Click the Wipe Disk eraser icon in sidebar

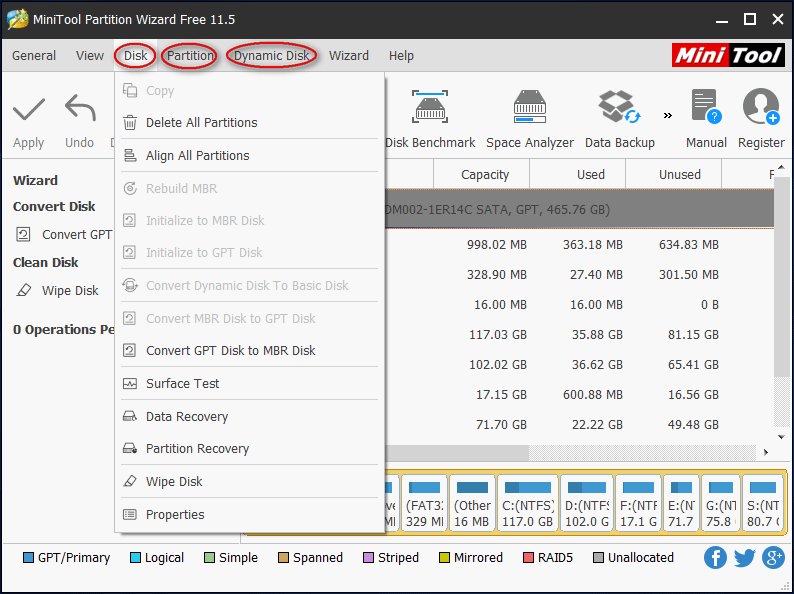click(23, 291)
